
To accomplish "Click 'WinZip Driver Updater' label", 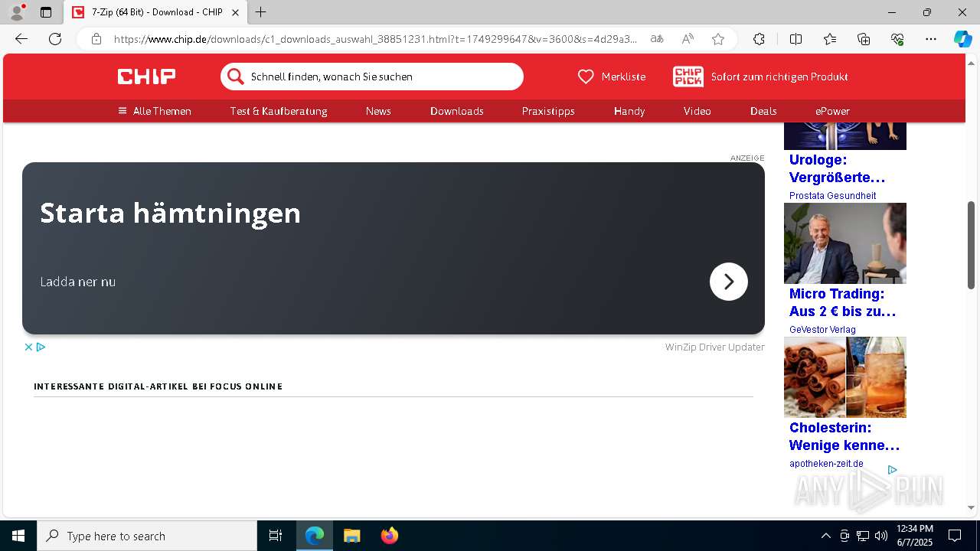I will tap(714, 347).
